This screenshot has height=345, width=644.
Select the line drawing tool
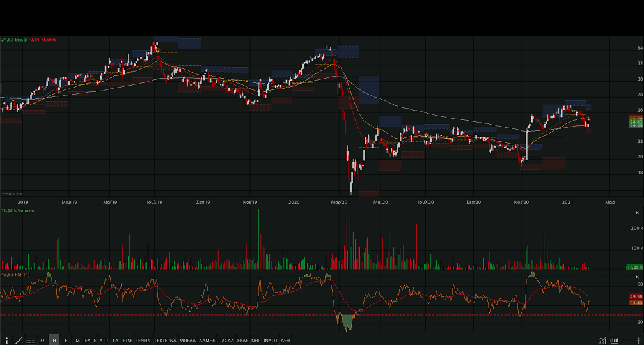click(x=19, y=341)
